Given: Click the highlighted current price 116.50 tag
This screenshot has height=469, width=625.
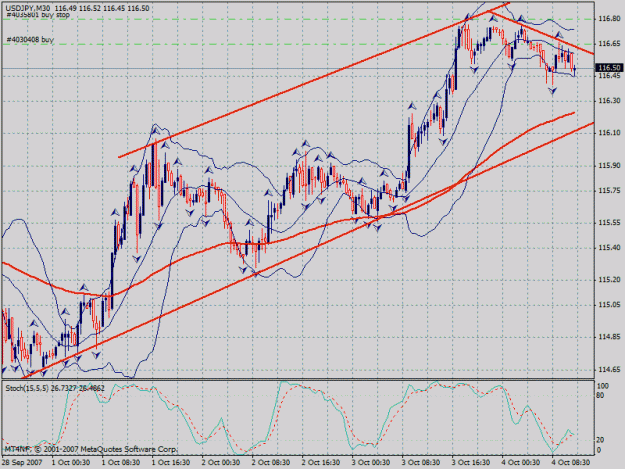Looking at the screenshot, I should click(x=609, y=68).
